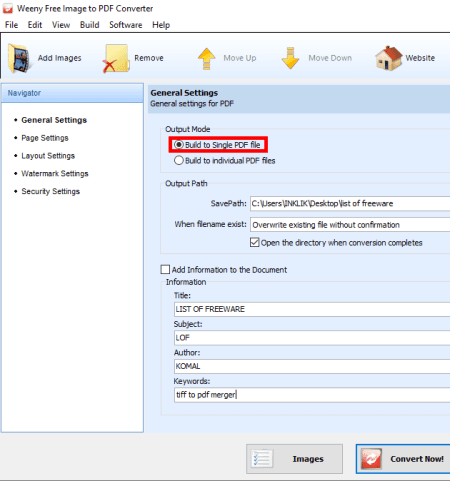Click the Information group label
Viewport: 450px width, 481px height.
click(x=186, y=282)
